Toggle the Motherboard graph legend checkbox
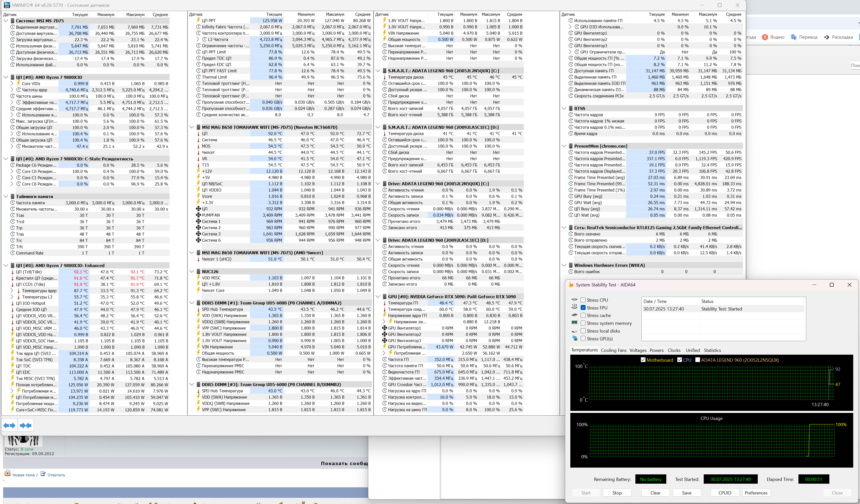Viewport: 860px width, 504px height. [643, 360]
